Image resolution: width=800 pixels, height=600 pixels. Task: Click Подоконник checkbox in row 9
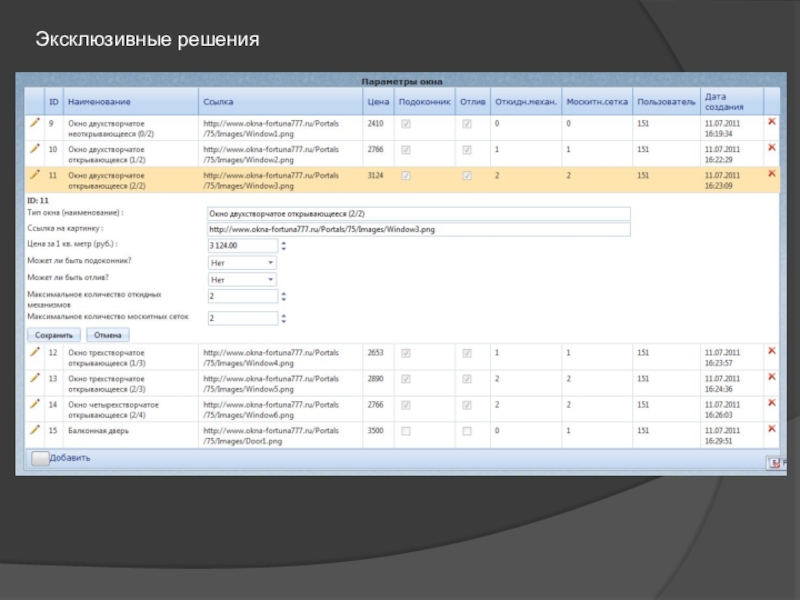(x=406, y=124)
